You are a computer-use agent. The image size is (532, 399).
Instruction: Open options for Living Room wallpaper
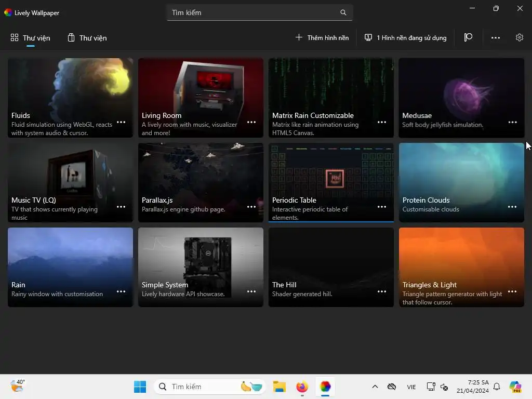tap(251, 122)
